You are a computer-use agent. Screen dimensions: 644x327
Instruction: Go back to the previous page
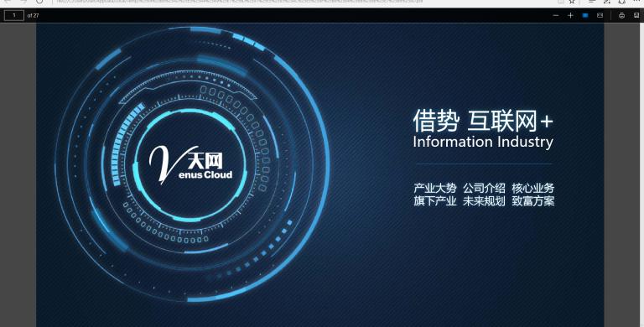point(8,2)
